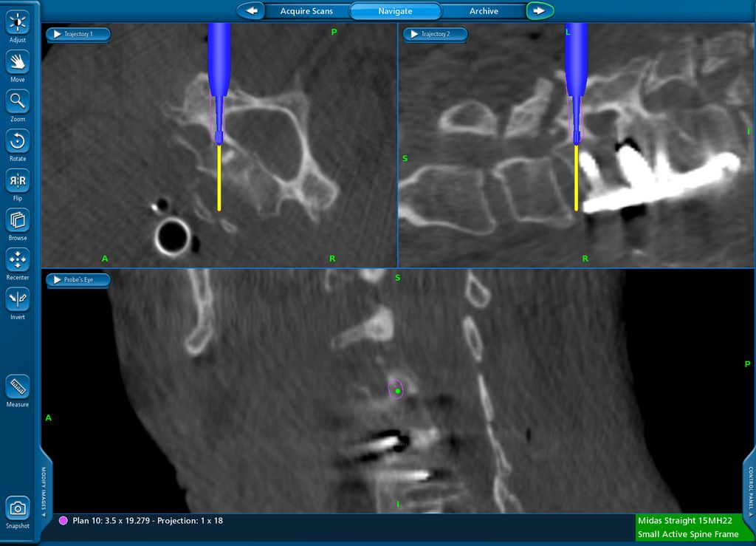This screenshot has width=756, height=546.
Task: Activate the Move hand tool
Action: (x=18, y=62)
